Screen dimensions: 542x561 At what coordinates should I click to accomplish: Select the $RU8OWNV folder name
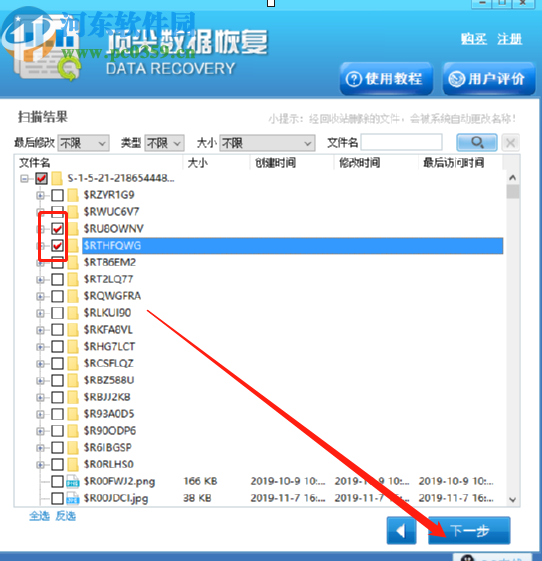[x=114, y=229]
